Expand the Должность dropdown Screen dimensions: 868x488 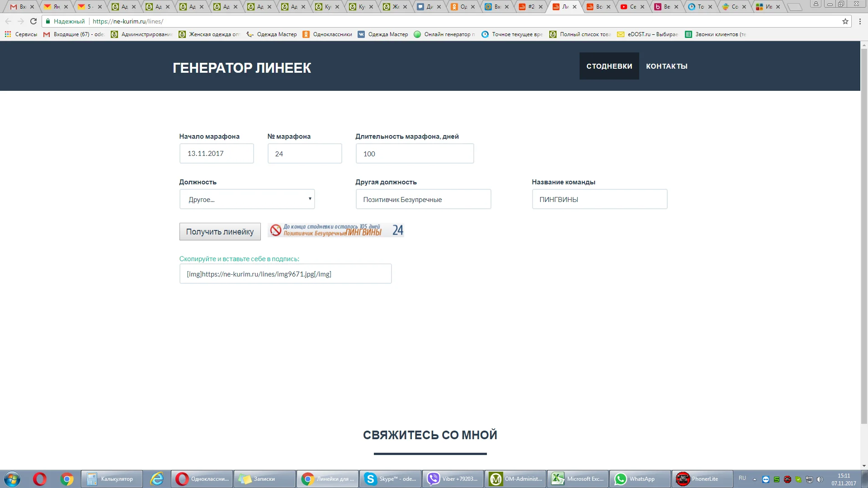coord(247,199)
